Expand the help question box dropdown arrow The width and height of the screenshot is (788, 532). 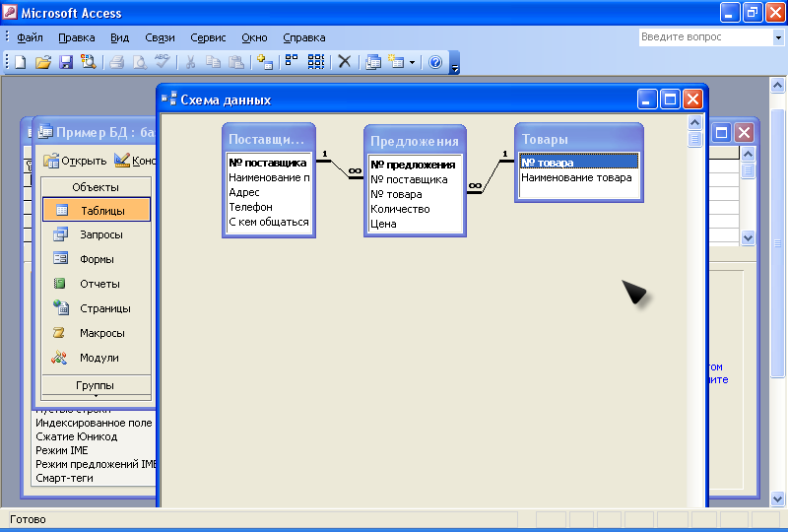(778, 37)
